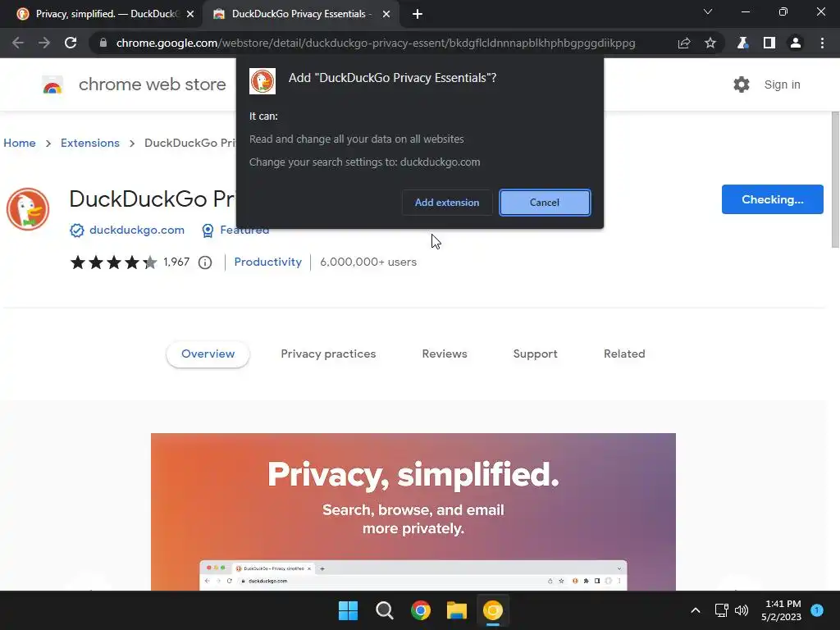Show rating info via the circled i icon

pyautogui.click(x=205, y=262)
